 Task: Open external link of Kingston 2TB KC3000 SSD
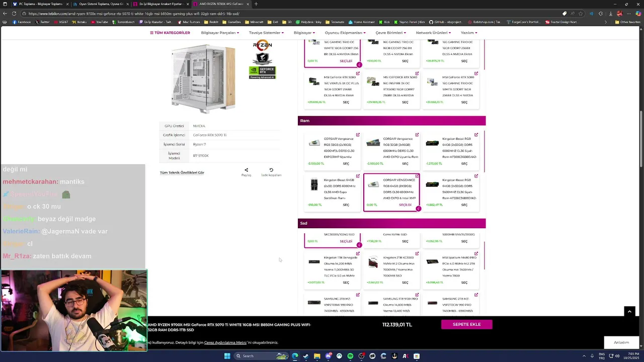point(417,253)
